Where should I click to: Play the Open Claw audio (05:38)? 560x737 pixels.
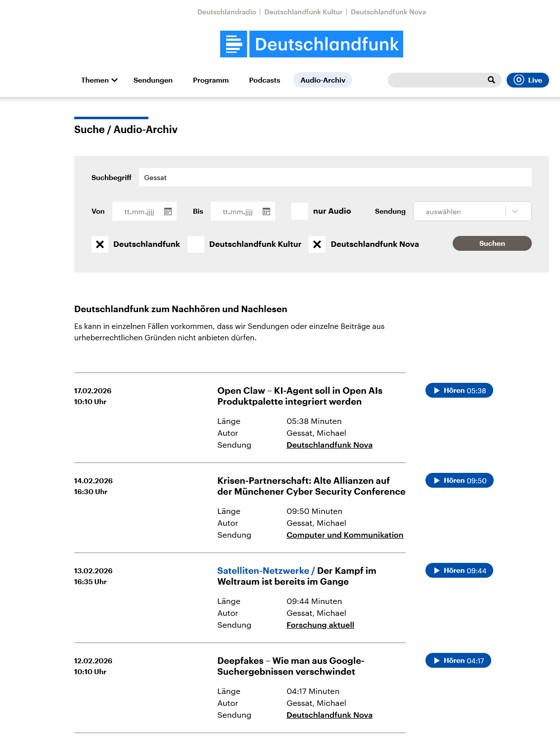pos(459,390)
